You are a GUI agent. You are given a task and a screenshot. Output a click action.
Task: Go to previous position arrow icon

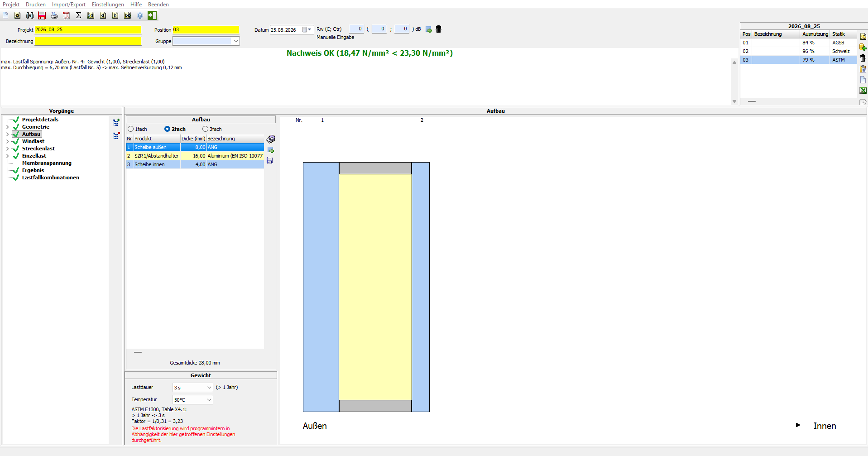click(103, 15)
